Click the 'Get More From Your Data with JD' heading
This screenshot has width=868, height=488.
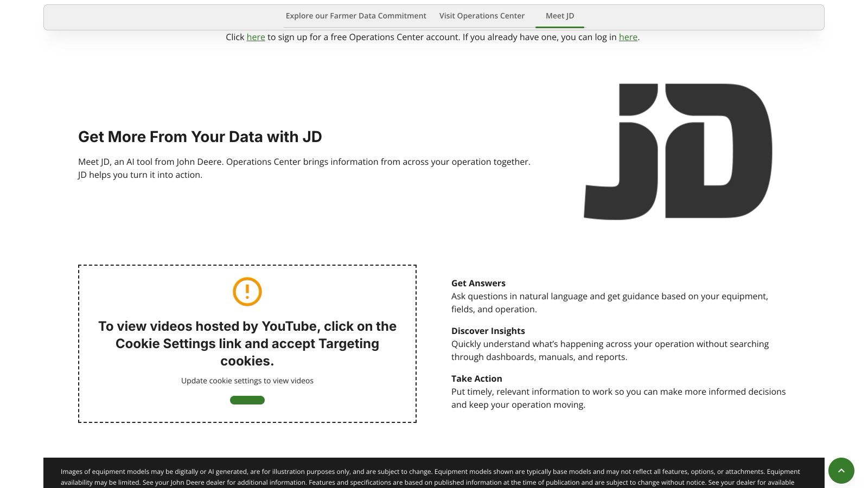[x=200, y=137]
